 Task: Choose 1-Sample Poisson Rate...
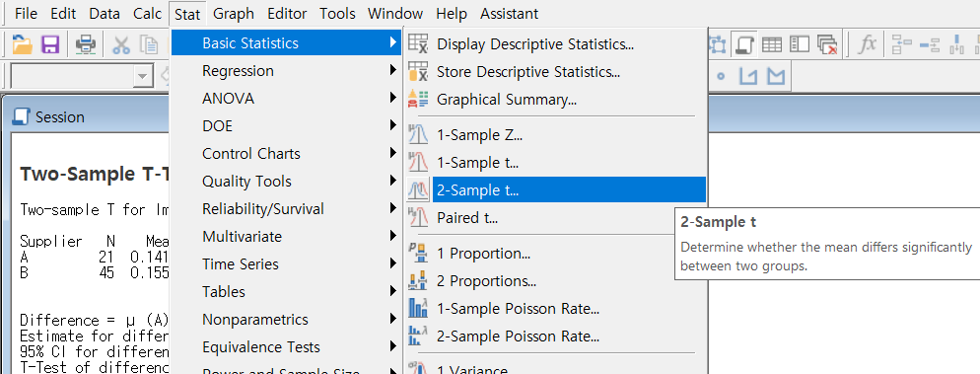point(555,308)
